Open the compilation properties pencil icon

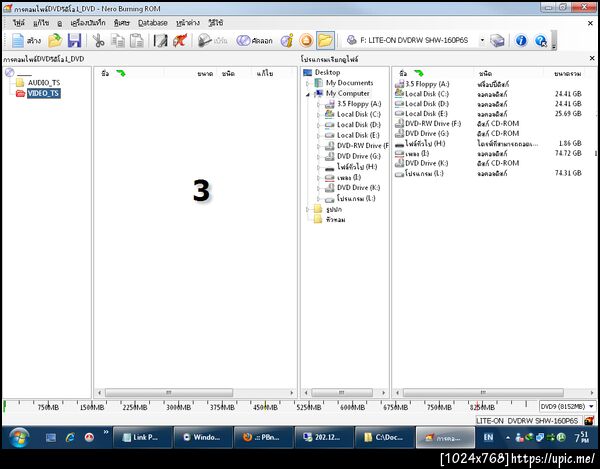160,40
